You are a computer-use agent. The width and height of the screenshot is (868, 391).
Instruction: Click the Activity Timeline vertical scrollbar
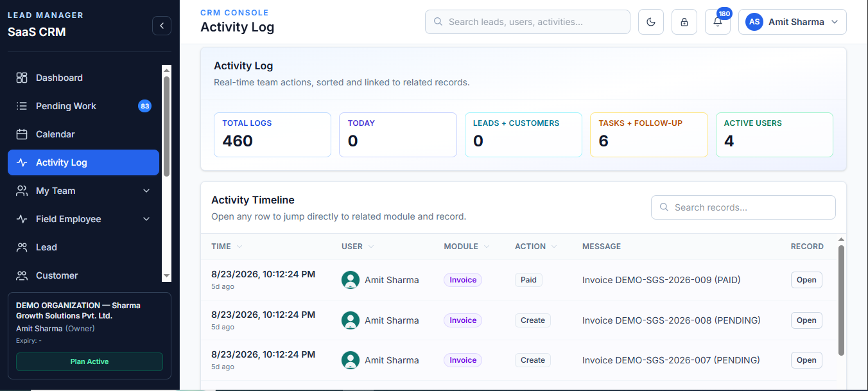tap(841, 300)
